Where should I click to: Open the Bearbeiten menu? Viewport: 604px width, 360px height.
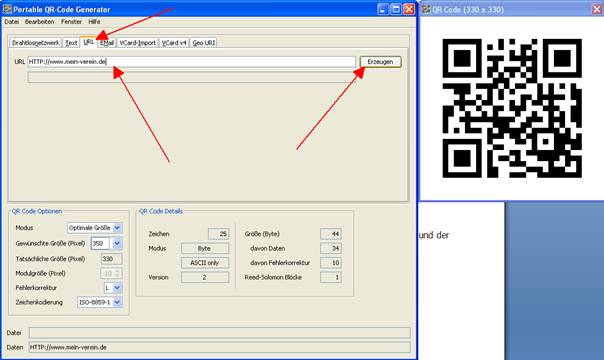(39, 22)
